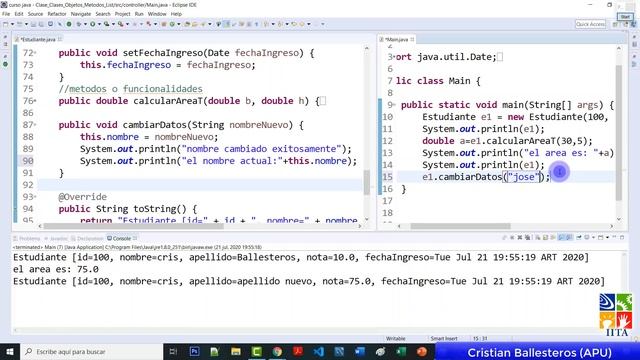Screen dimensions: 640x360
Task: Click the horizontal scrollbar of Estudiante.java editor
Action: click(x=133, y=226)
